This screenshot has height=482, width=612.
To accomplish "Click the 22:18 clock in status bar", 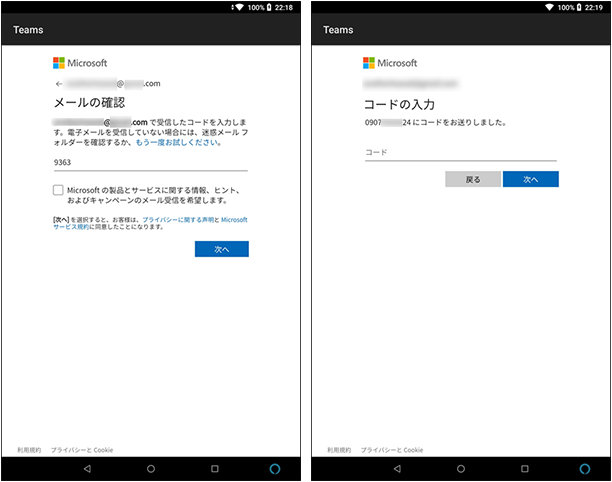I will [284, 7].
